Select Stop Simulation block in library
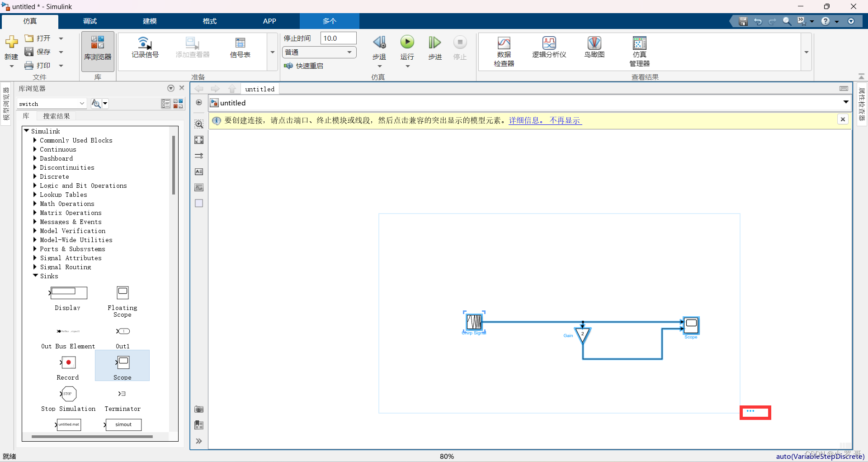 point(68,399)
